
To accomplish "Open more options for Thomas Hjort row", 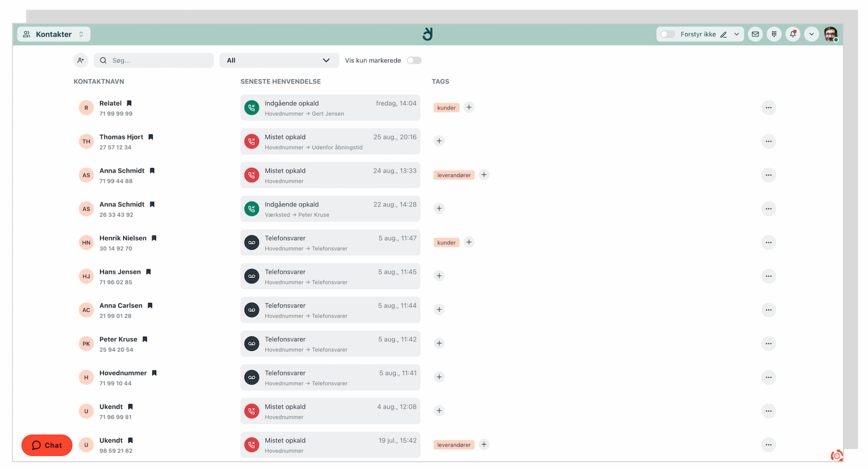I will 769,141.
